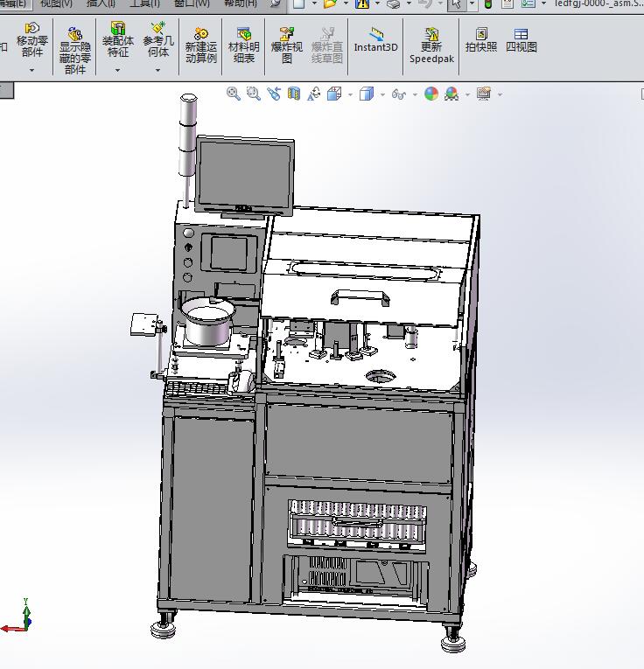This screenshot has height=669, width=644.
Task: Open View Settings dropdown arrow
Action: 500,94
